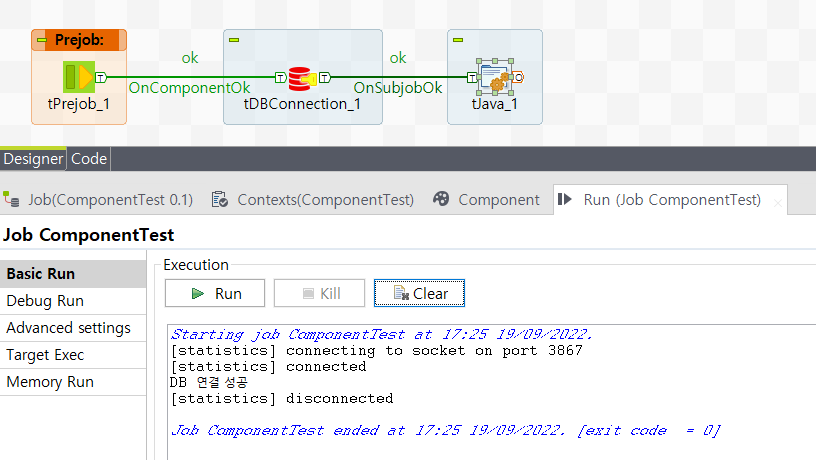Click the 'connecting to socket on port 3867' line
The width and height of the screenshot is (816, 460).
377,351
